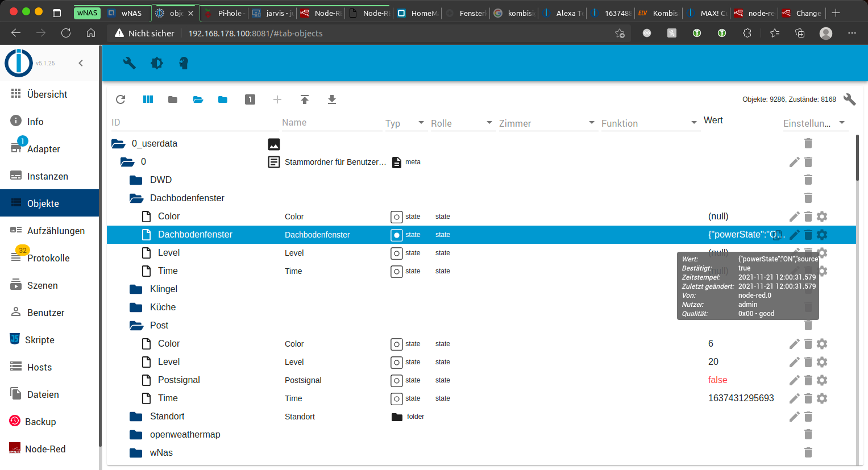Refresh the objects tree

pos(121,99)
